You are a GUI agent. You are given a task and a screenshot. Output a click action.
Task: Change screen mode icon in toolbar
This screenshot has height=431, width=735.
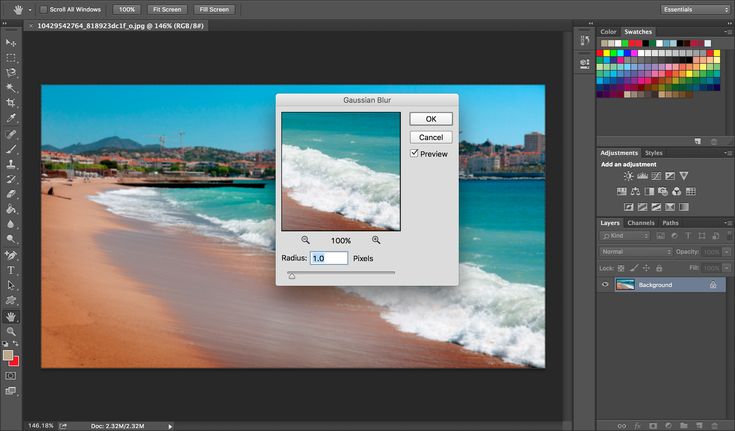point(10,391)
